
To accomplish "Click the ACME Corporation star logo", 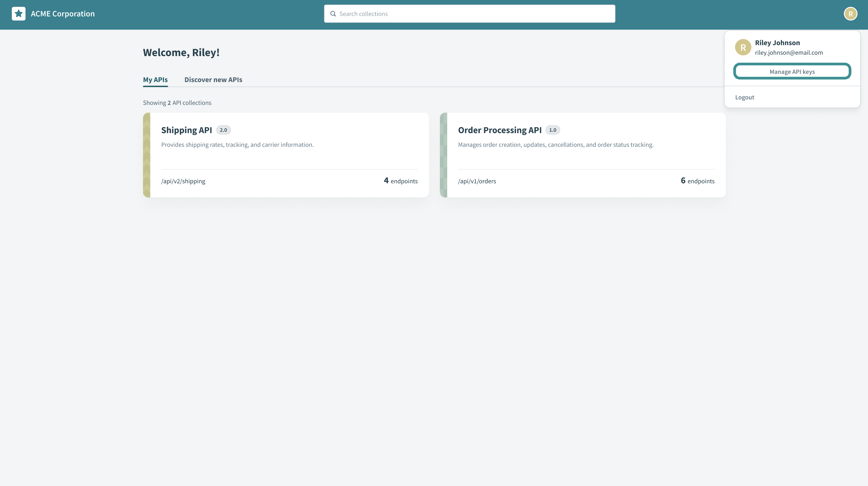I will pyautogui.click(x=18, y=13).
